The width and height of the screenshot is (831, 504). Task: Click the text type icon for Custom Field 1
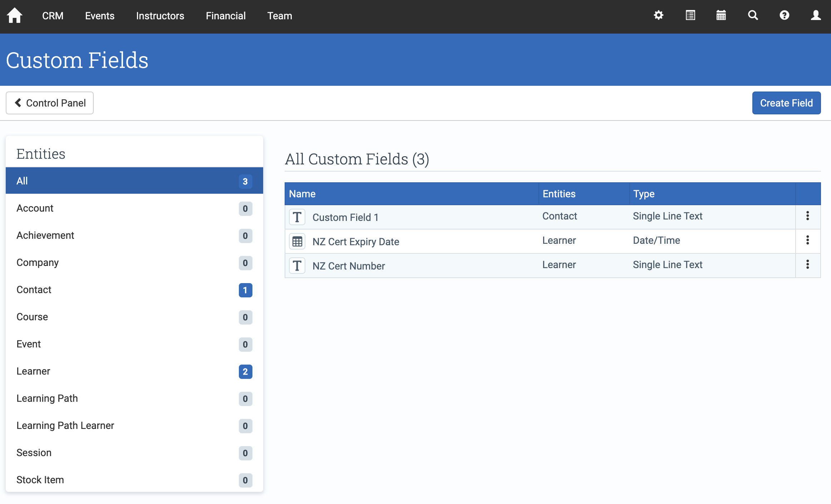(x=297, y=217)
